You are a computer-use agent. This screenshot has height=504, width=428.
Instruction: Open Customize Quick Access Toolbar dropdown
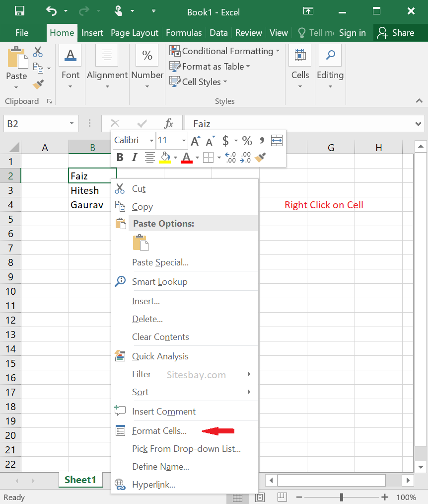click(154, 11)
